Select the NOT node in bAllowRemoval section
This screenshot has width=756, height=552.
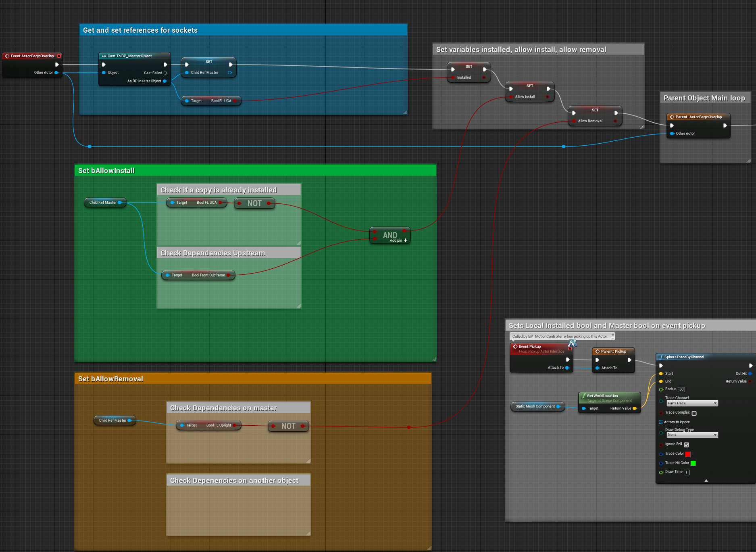tap(288, 426)
